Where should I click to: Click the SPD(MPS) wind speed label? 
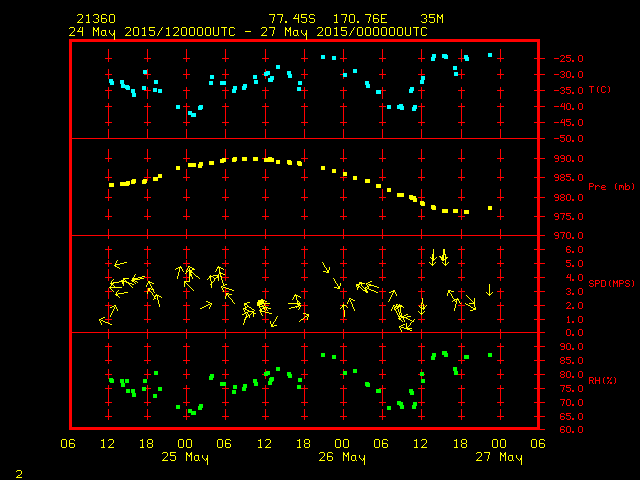612,284
